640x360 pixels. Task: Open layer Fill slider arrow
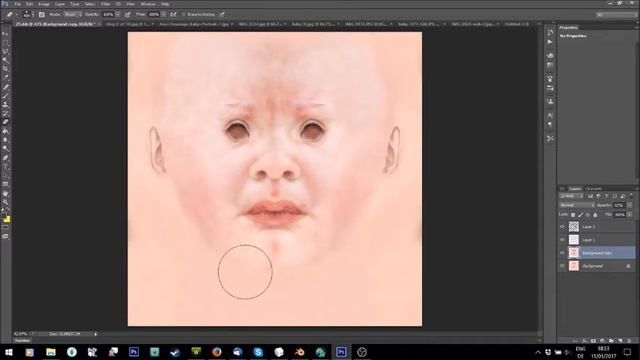(630, 215)
